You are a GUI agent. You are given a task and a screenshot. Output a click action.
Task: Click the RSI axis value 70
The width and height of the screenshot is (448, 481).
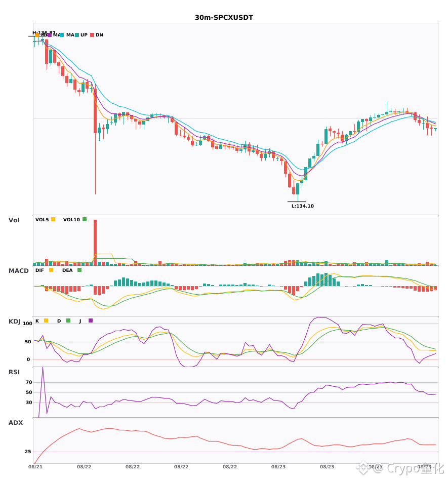pyautogui.click(x=29, y=382)
